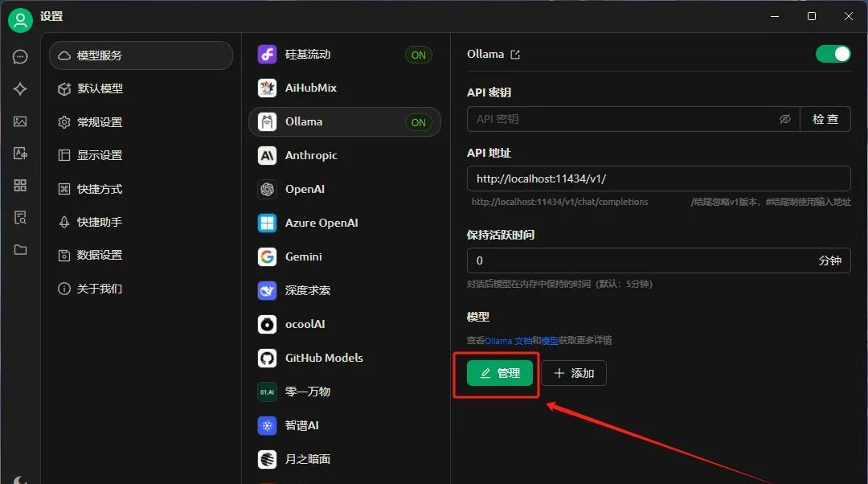Click the Anthropic logo icon
868x484 pixels.
coord(268,156)
